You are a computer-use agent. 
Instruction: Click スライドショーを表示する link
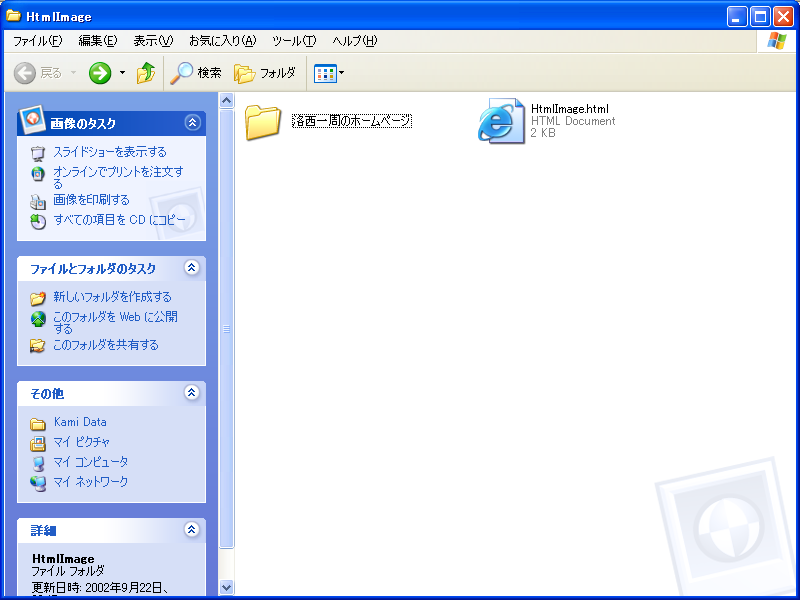[109, 152]
